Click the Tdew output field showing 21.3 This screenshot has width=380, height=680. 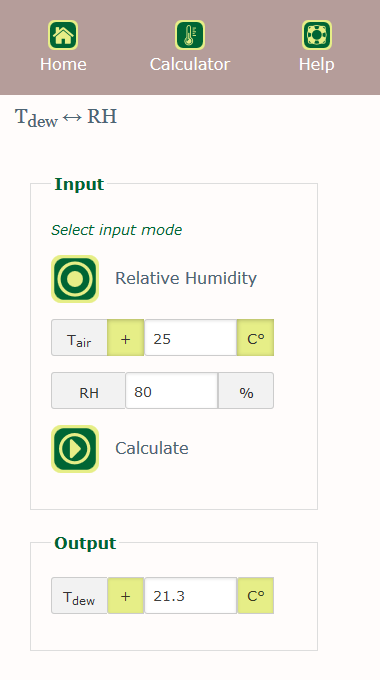(190, 595)
